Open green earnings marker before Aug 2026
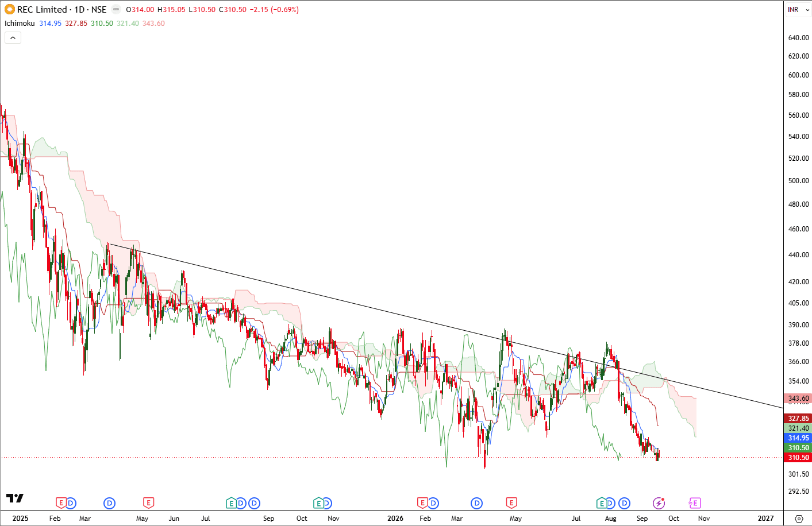 (x=602, y=503)
